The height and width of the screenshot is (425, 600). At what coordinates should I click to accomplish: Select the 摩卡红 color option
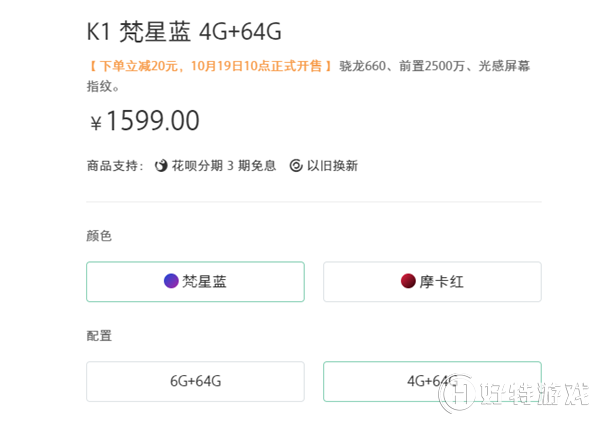point(432,282)
